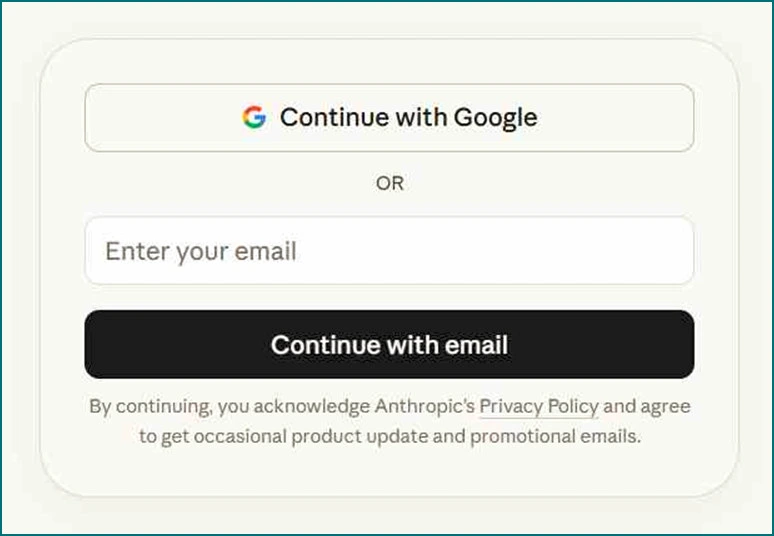Focus the Enter your email field
This screenshot has height=536, width=774.
(x=389, y=250)
